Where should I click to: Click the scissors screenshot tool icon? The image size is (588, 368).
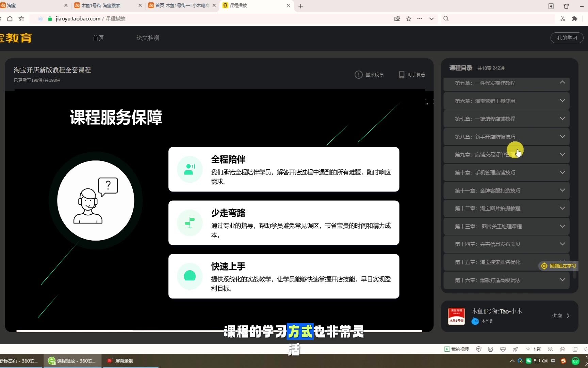coord(563,19)
